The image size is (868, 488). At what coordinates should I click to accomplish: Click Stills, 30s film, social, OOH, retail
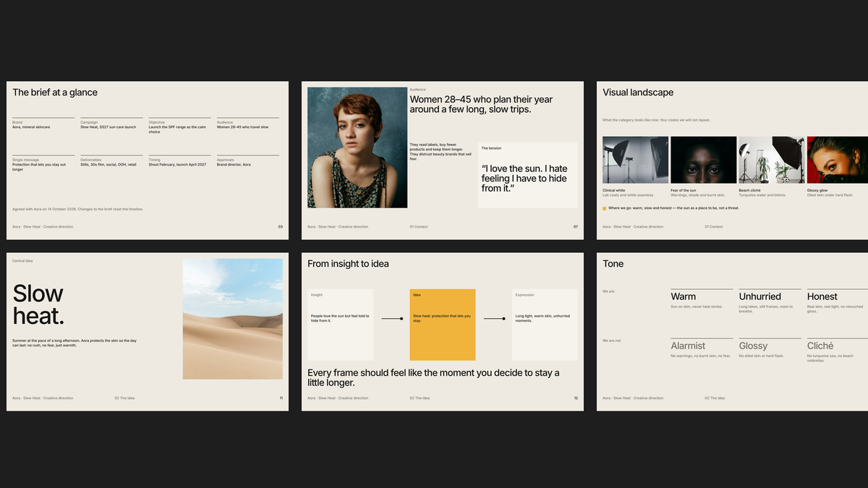pyautogui.click(x=109, y=165)
